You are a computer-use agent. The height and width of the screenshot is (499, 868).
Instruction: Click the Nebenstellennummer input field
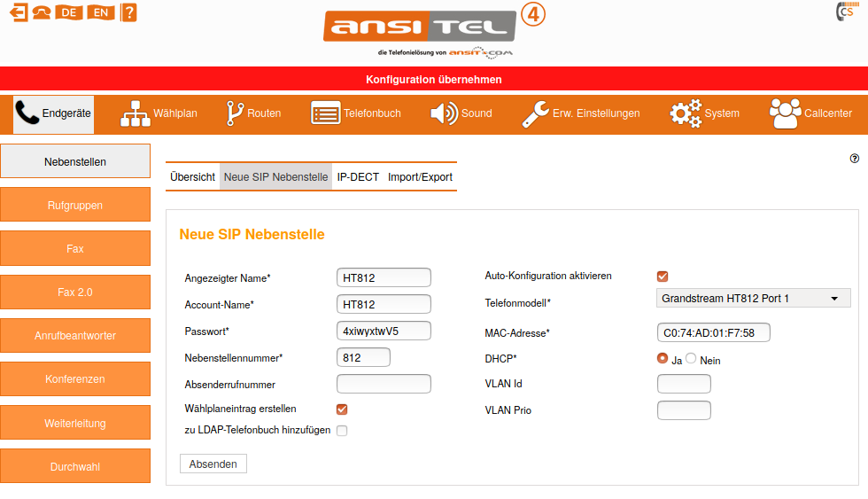click(x=363, y=357)
